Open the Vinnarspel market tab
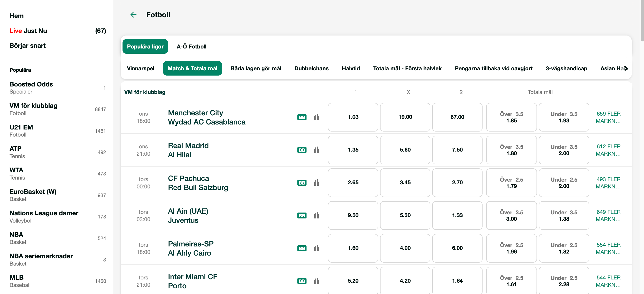The width and height of the screenshot is (644, 294). point(141,68)
